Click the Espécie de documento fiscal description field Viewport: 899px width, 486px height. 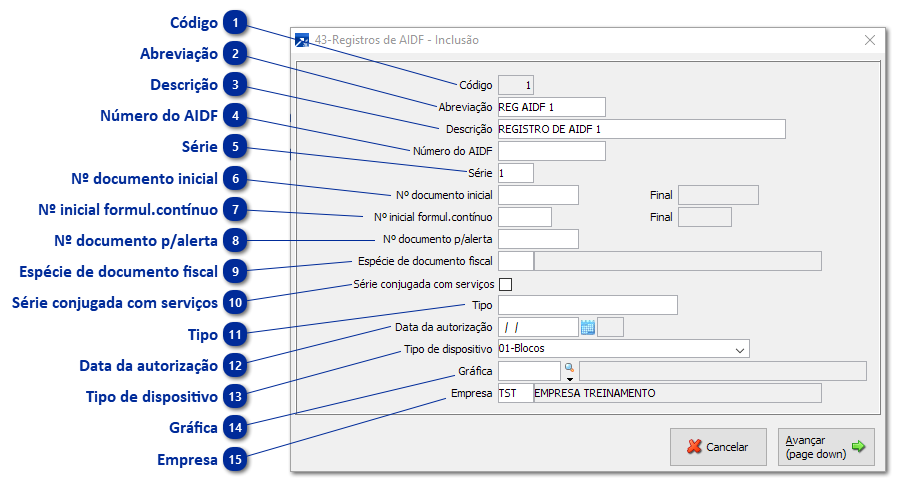click(678, 261)
